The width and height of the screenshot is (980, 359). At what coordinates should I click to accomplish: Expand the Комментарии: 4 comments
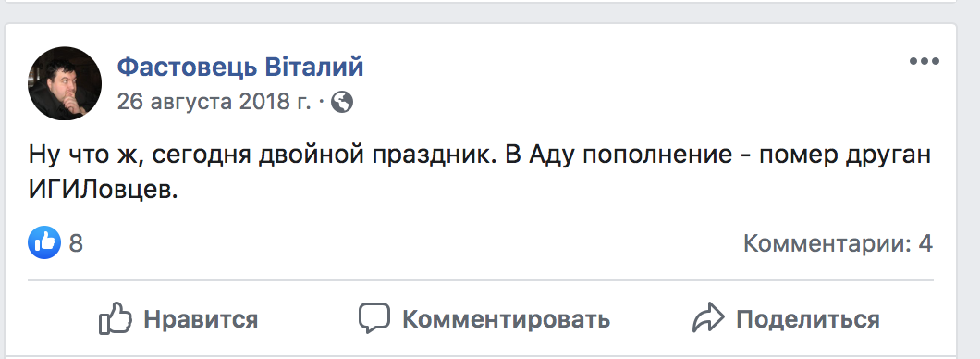pyautogui.click(x=838, y=243)
